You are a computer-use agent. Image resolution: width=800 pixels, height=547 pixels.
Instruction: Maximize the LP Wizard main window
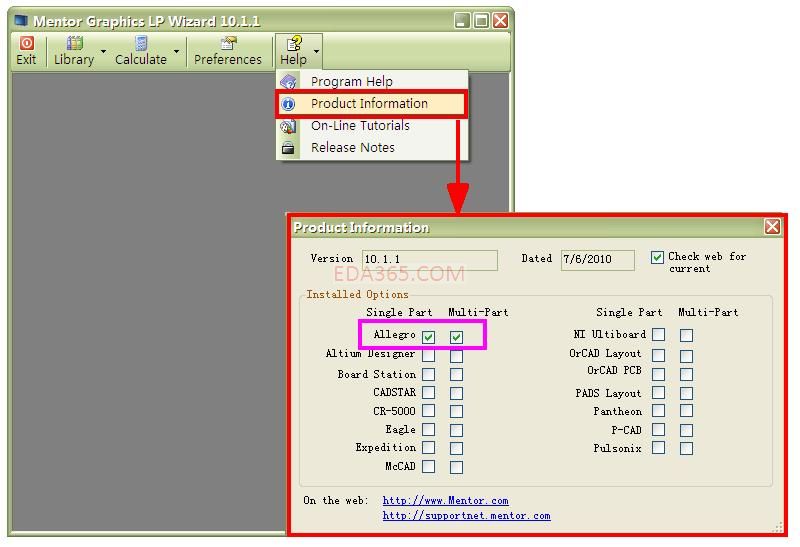(481, 21)
